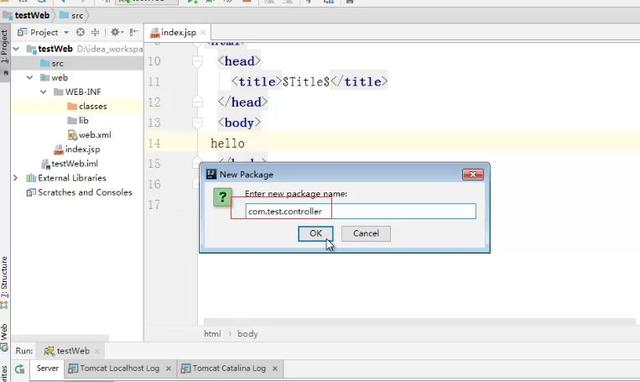Click the rerun icon in Run panel

point(20,369)
